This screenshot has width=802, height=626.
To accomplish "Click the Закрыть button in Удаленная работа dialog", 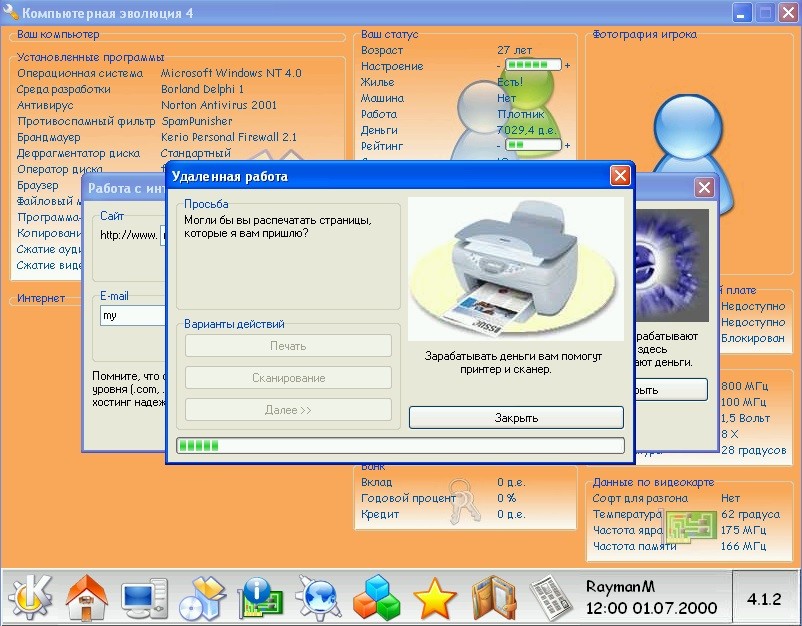I will point(516,417).
